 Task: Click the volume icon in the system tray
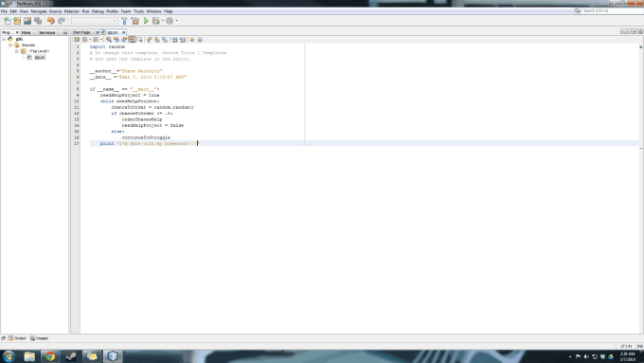(586, 356)
